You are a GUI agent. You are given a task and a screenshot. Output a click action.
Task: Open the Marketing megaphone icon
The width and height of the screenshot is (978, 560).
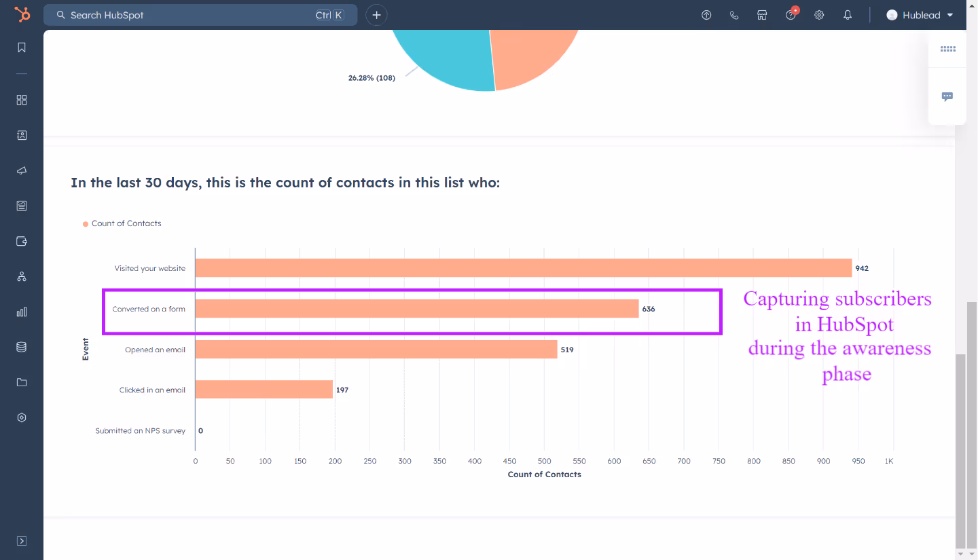tap(21, 170)
